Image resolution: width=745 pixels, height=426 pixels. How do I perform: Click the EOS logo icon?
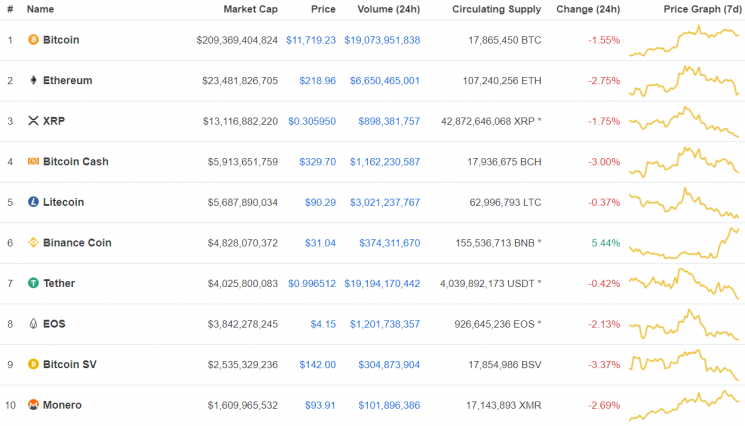pyautogui.click(x=33, y=324)
